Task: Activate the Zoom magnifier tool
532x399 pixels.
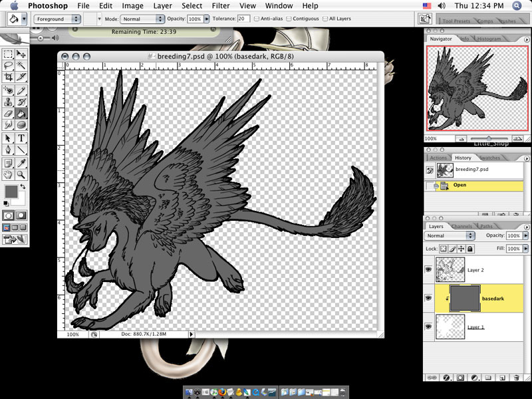Action: [21, 174]
